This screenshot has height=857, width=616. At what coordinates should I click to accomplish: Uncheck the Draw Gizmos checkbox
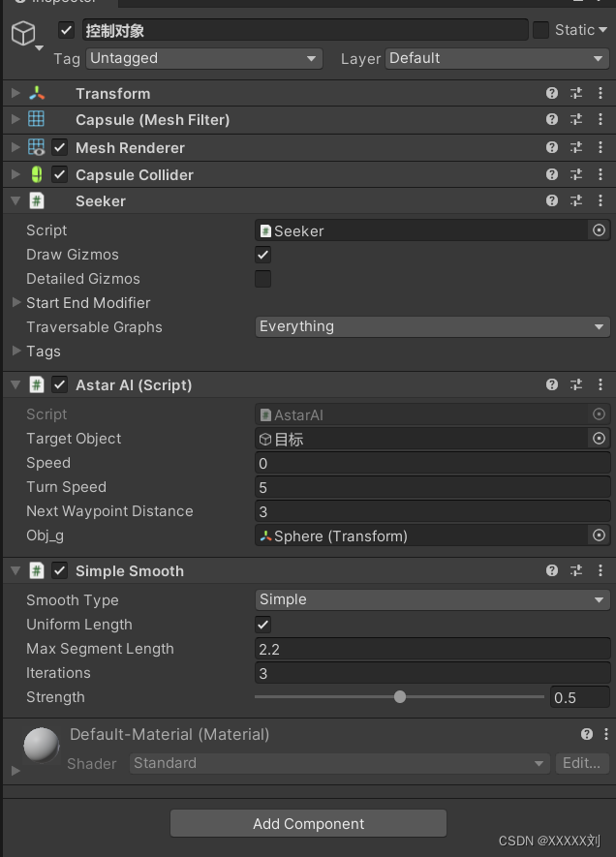point(262,255)
